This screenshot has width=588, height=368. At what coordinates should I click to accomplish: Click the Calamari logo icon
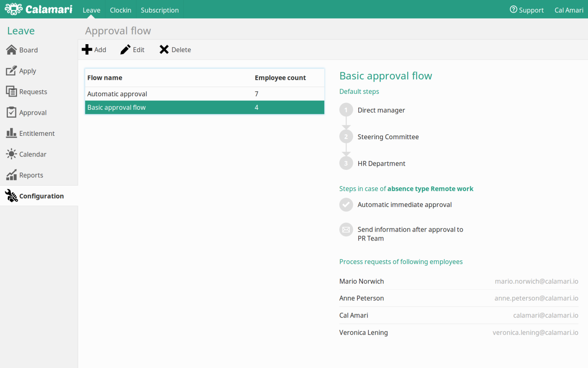coord(13,9)
